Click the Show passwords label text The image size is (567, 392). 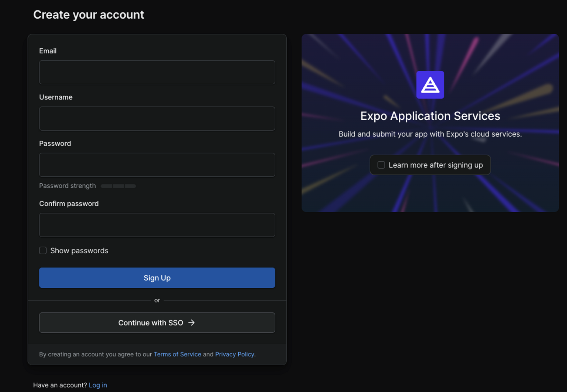click(x=79, y=250)
